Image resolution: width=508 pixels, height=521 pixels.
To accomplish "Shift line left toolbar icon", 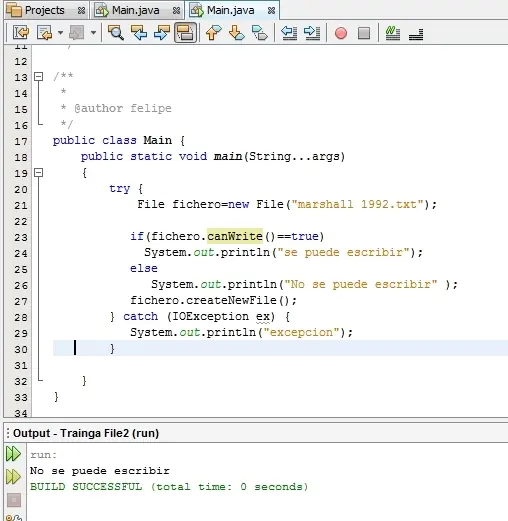I will tap(289, 33).
